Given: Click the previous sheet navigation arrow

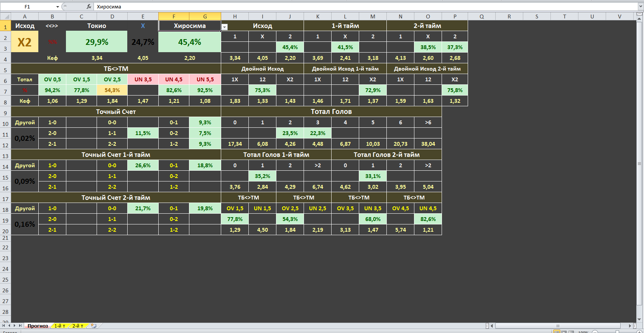Looking at the screenshot, I should 10,326.
